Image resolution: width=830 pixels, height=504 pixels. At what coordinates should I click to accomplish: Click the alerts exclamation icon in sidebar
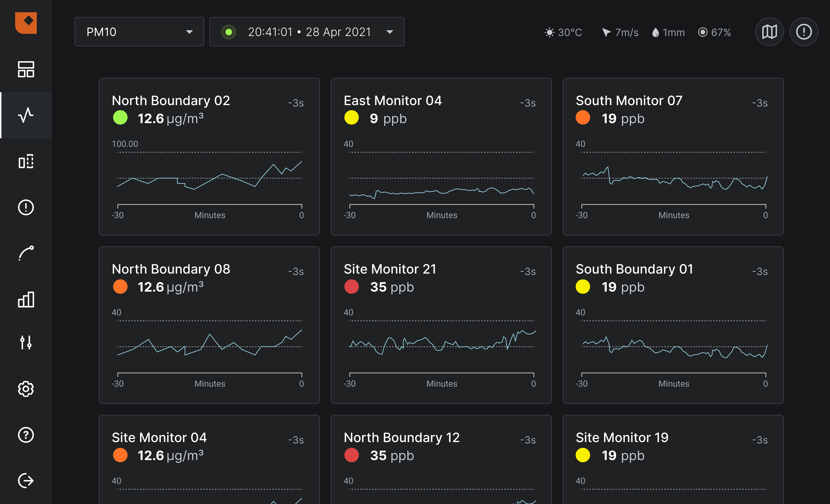pyautogui.click(x=26, y=207)
